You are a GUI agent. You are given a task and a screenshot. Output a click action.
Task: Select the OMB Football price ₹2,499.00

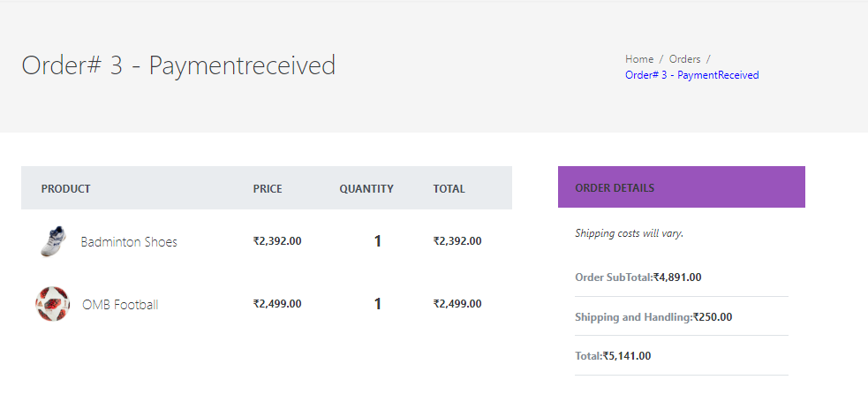point(277,304)
